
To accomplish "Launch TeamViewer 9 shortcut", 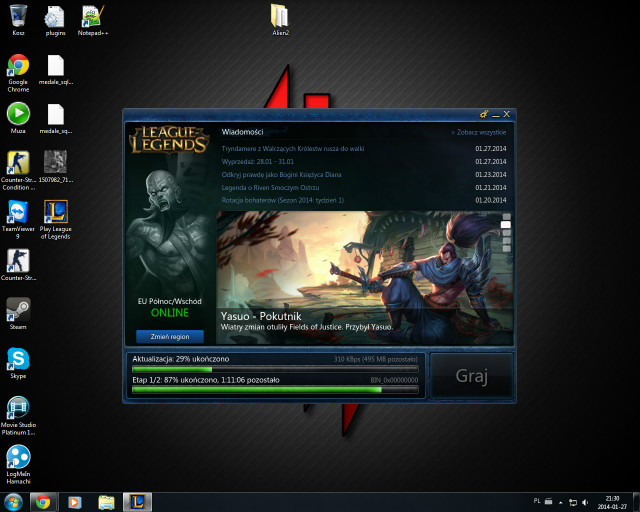I will 18,219.
